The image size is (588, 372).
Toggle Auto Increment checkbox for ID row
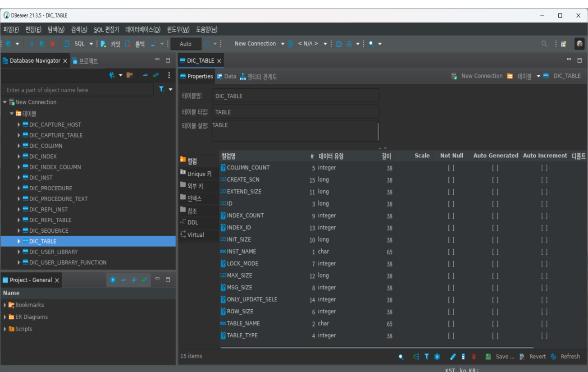pyautogui.click(x=544, y=204)
